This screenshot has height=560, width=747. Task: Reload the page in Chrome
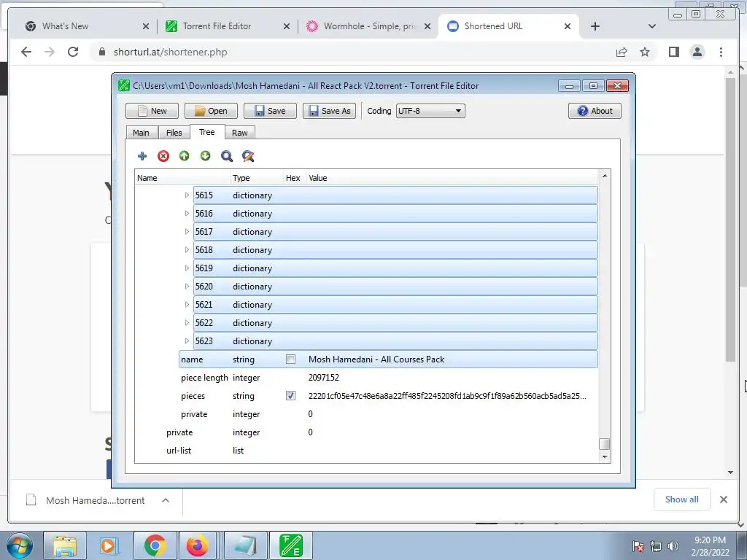coord(73,52)
